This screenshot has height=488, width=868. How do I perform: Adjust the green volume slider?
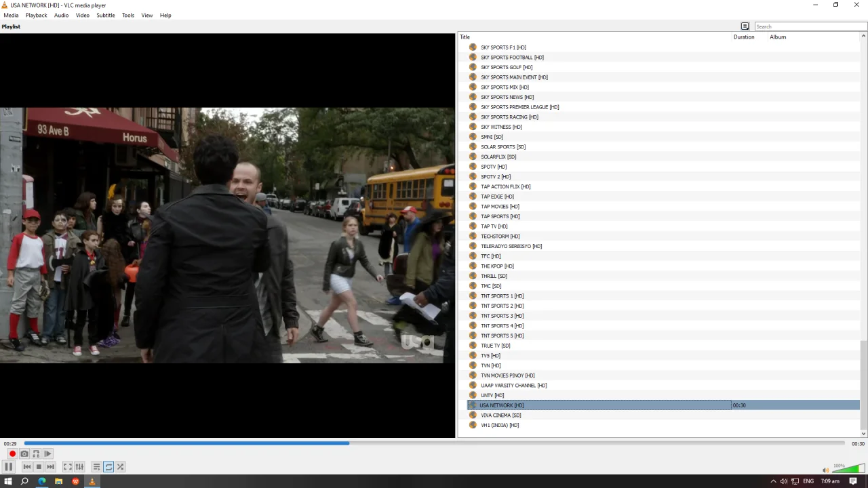click(x=848, y=468)
